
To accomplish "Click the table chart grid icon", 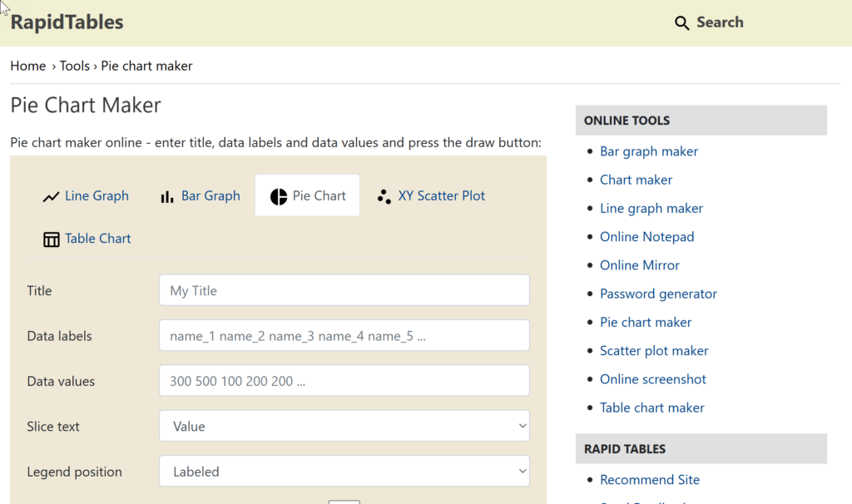I will click(51, 240).
